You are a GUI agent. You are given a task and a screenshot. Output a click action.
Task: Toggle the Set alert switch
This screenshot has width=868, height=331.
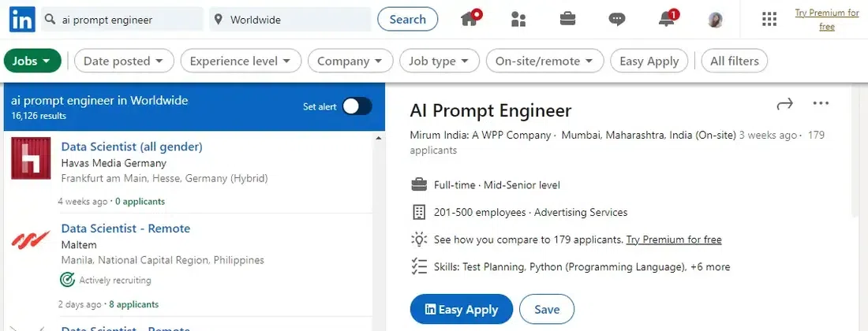(x=357, y=106)
